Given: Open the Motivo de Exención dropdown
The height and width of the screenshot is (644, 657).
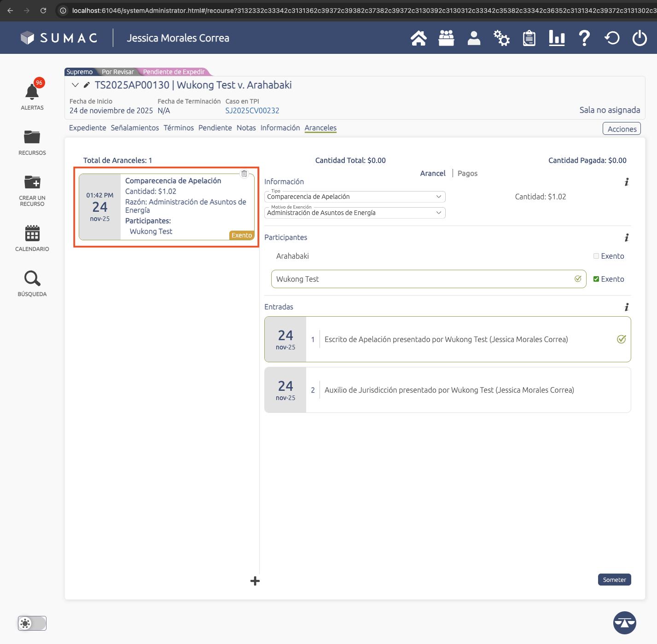Looking at the screenshot, I should coord(355,213).
